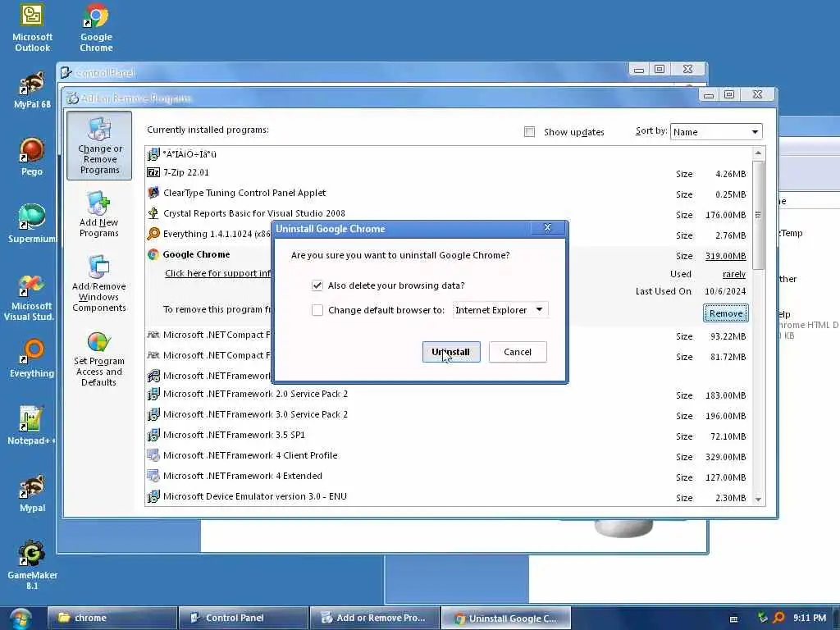Click the rarely usage link
The height and width of the screenshot is (630, 840).
coord(734,274)
